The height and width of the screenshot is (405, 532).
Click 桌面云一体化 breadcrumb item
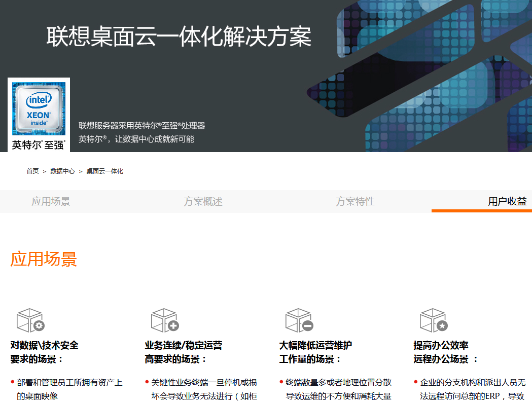click(x=105, y=171)
